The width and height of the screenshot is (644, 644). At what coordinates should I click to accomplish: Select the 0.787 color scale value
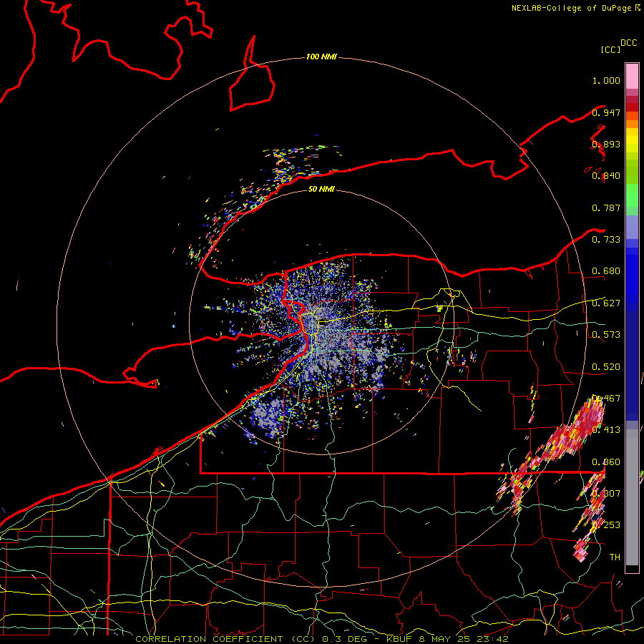coord(606,208)
